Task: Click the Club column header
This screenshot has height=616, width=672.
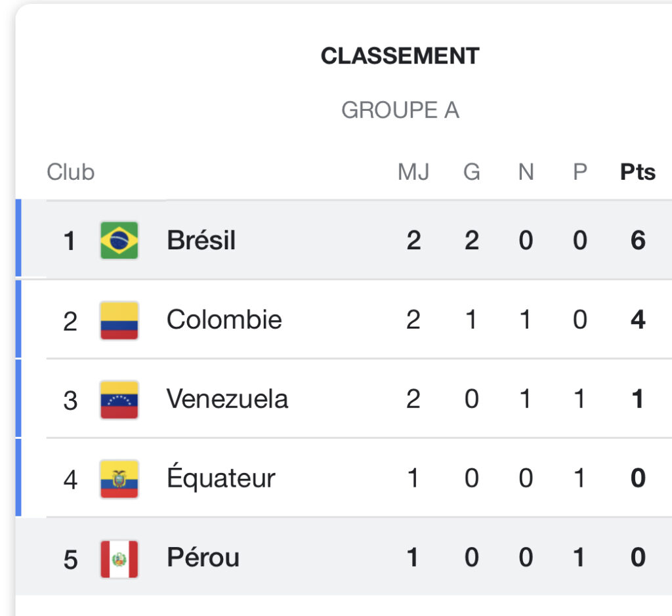Action: (x=70, y=173)
